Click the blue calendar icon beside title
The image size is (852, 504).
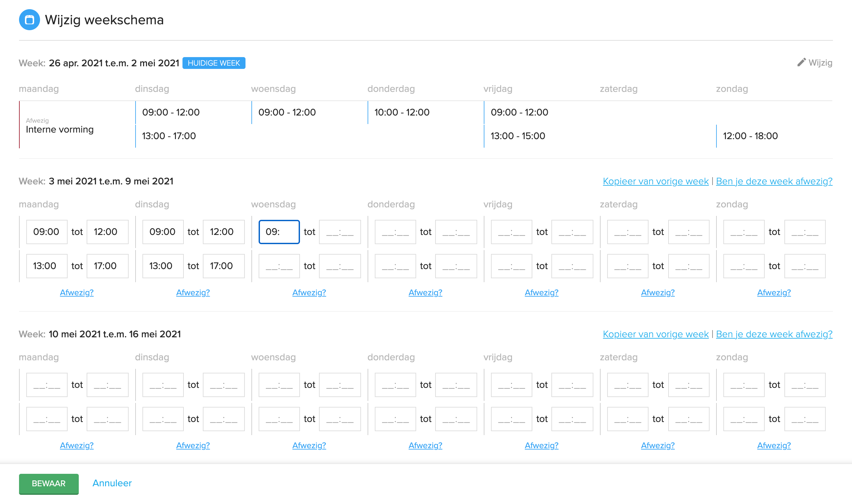tap(29, 20)
